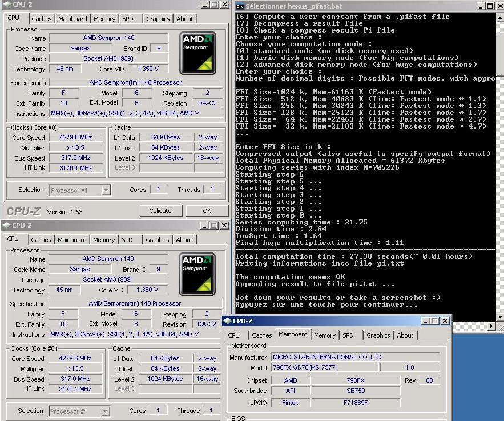Click Instructions field in lower-left CPU-Z

135,335
